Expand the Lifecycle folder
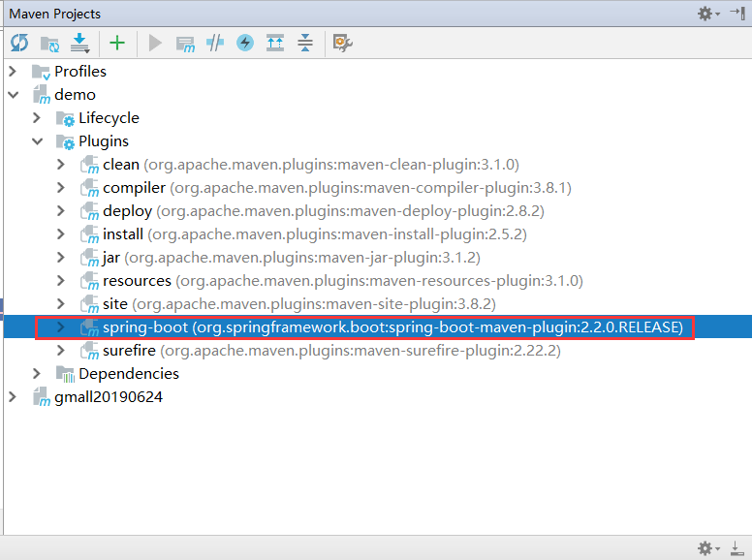Screen dimensions: 752x560 click(x=37, y=118)
